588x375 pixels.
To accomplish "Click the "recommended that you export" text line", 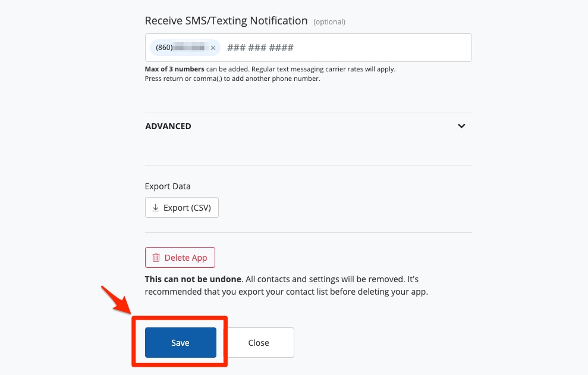I will click(x=286, y=292).
